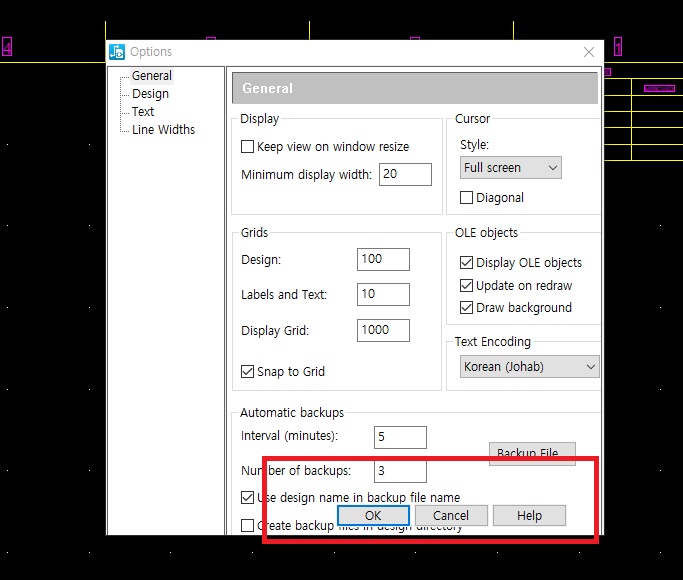Image resolution: width=683 pixels, height=580 pixels.
Task: Click the Help button
Action: pyautogui.click(x=529, y=515)
